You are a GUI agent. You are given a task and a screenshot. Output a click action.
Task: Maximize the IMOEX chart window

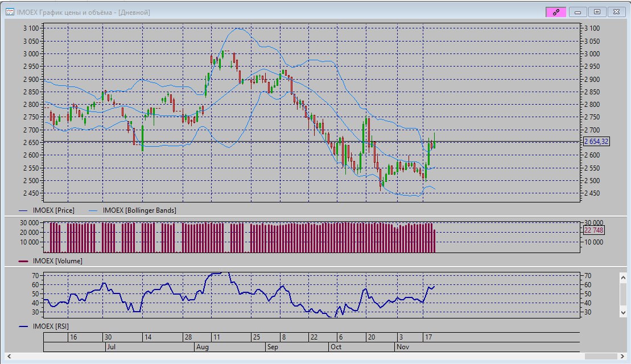point(597,12)
